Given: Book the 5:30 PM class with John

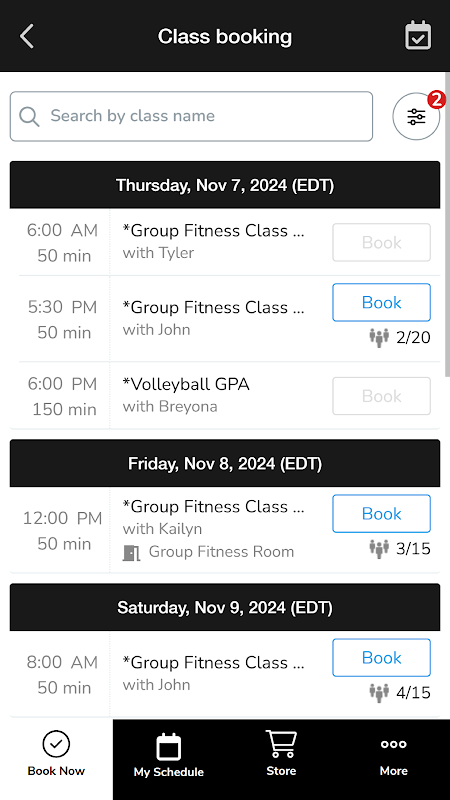Looking at the screenshot, I should [x=382, y=303].
